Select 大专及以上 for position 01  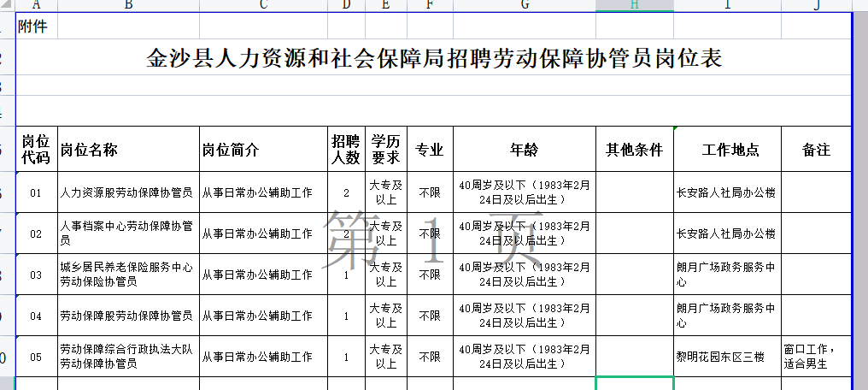coord(386,192)
